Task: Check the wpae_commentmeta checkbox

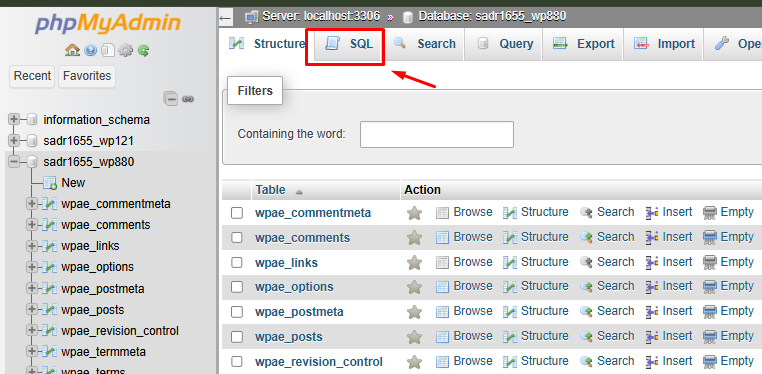Action: [x=237, y=213]
